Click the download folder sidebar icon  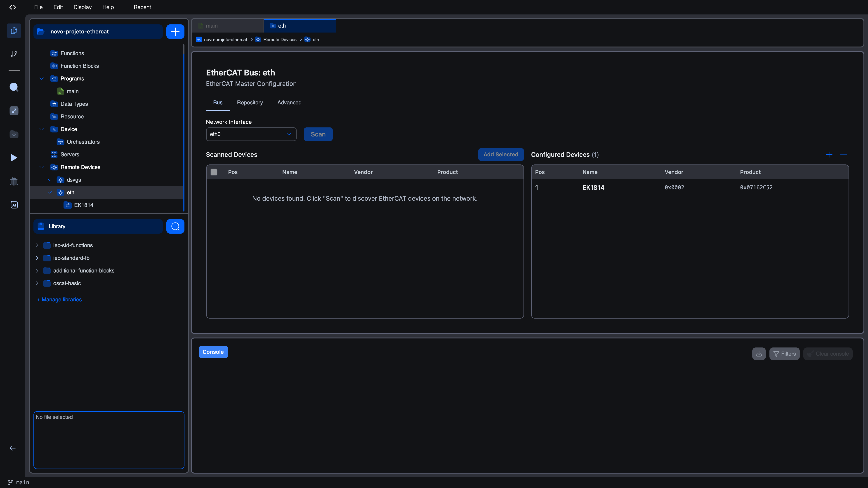[14, 134]
